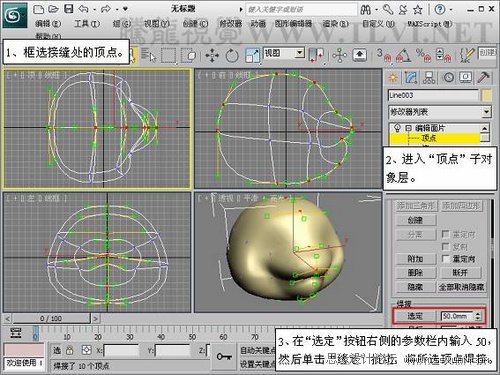500x375 pixels.
Task: Open an existing file from toolbar
Action: 54,9
